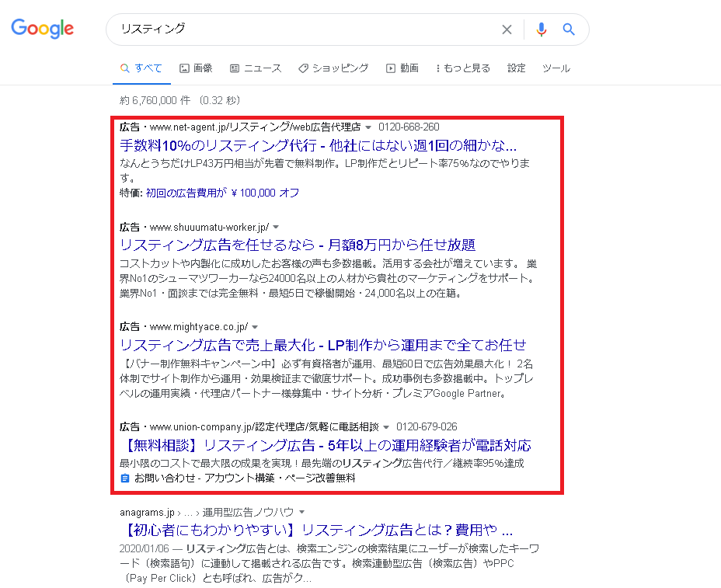Image resolution: width=721 pixels, height=588 pixels.
Task: Click the www.net-agent.jp ad URL
Action: [255, 127]
